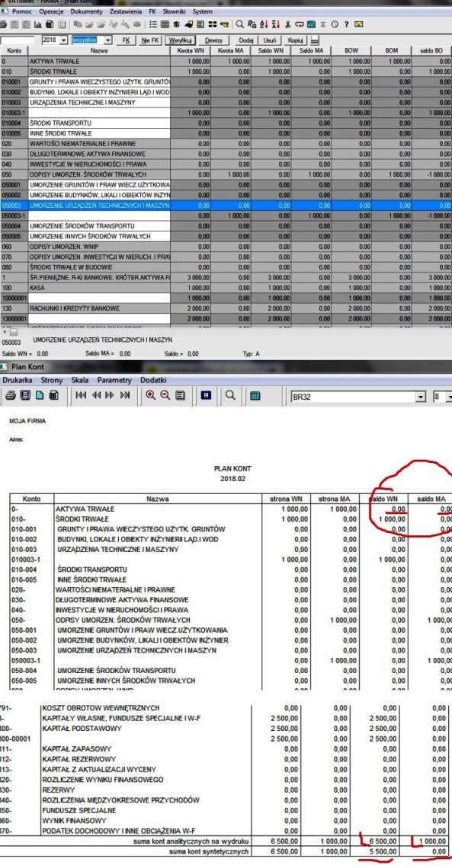Click the clock icon in top toolbar
The width and height of the screenshot is (452, 868).
tap(335, 24)
